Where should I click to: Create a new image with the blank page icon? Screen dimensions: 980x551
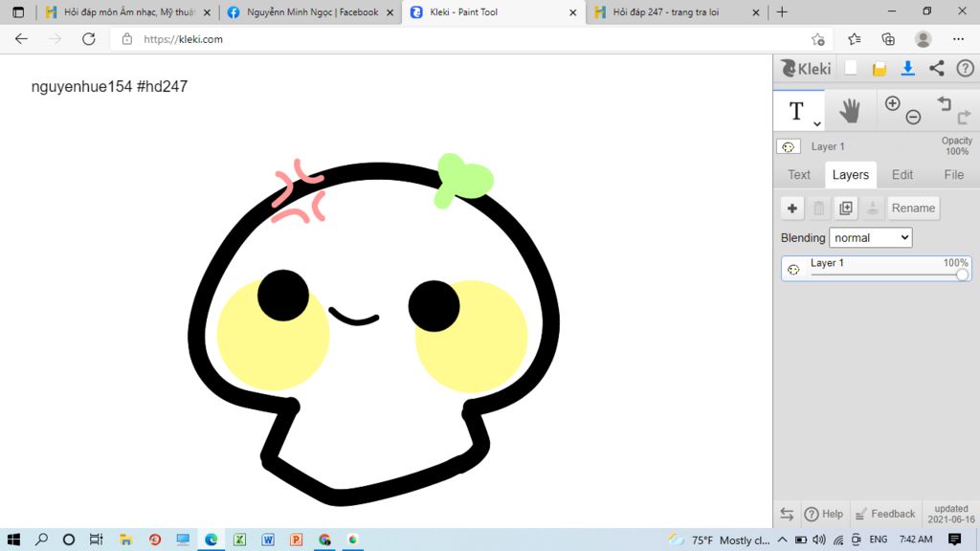pos(851,68)
